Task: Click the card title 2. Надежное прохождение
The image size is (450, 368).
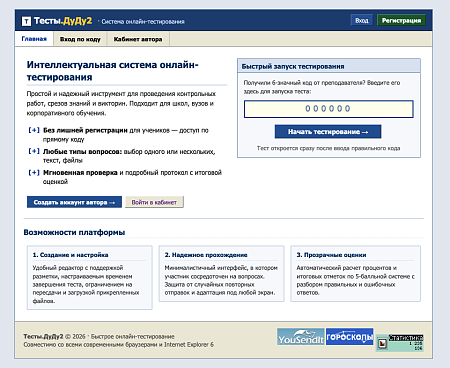Action: click(x=206, y=255)
